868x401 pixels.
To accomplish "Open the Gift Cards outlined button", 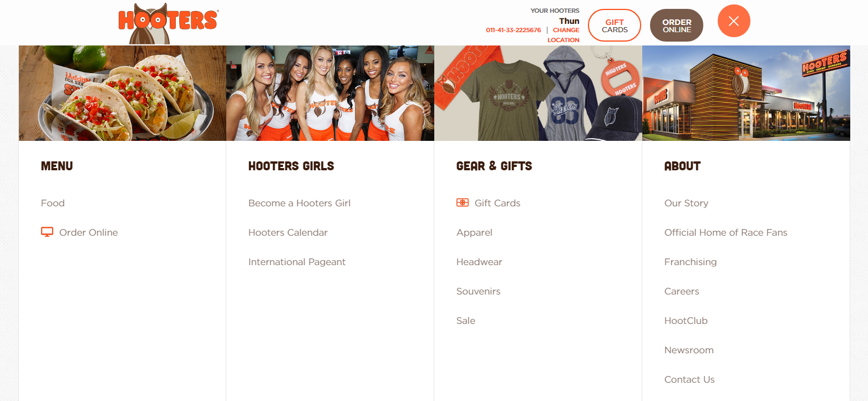I will pos(615,26).
